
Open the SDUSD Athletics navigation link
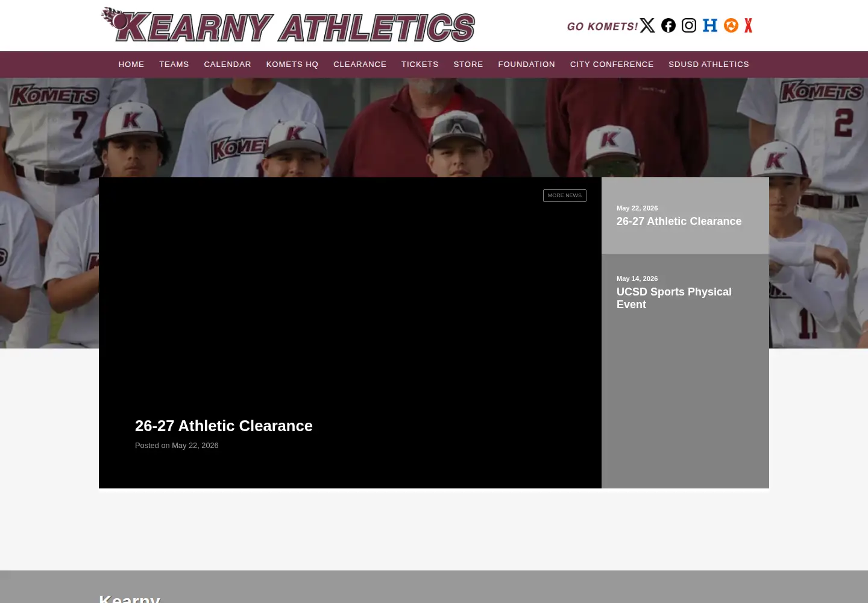point(709,65)
